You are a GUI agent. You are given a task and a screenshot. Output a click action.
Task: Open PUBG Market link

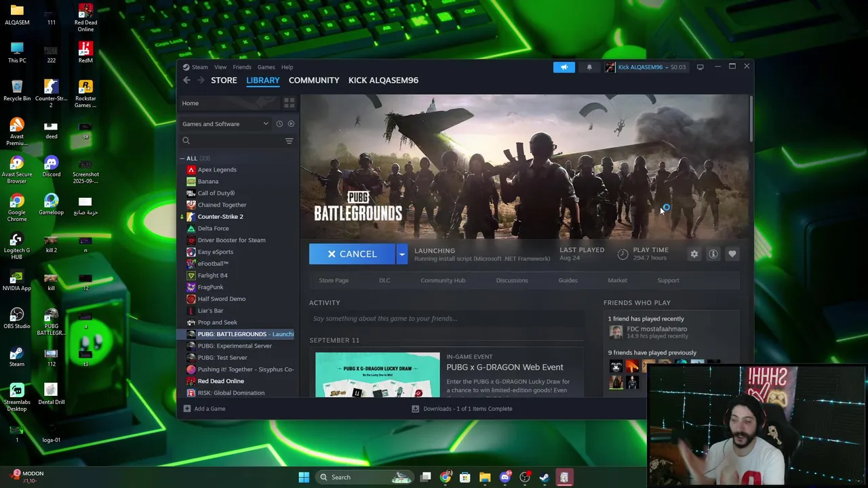tap(617, 281)
